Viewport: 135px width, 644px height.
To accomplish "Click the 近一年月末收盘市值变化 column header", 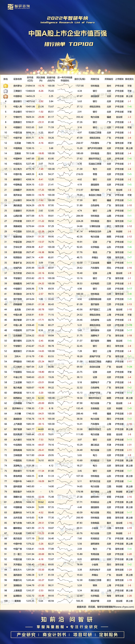I will (x=65, y=79).
